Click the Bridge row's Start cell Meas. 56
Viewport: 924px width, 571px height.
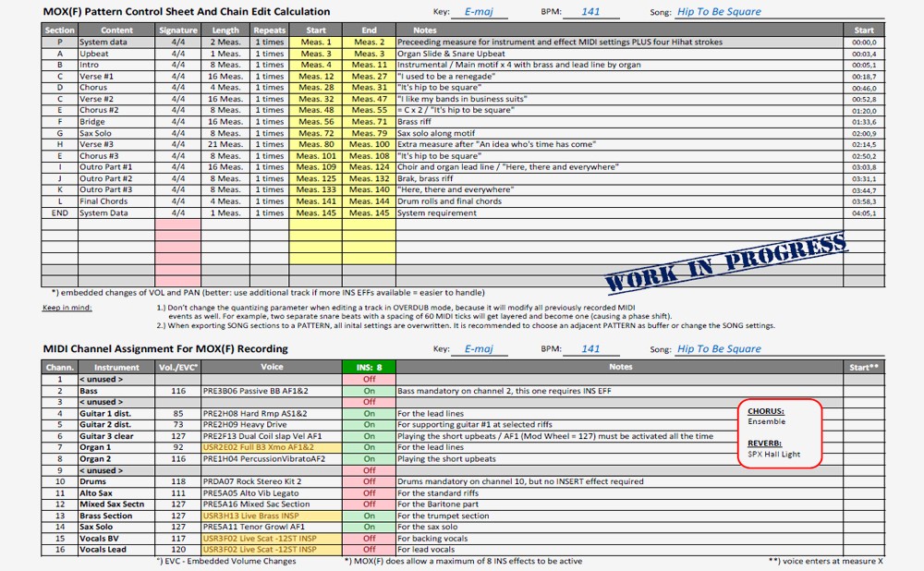pyautogui.click(x=316, y=122)
